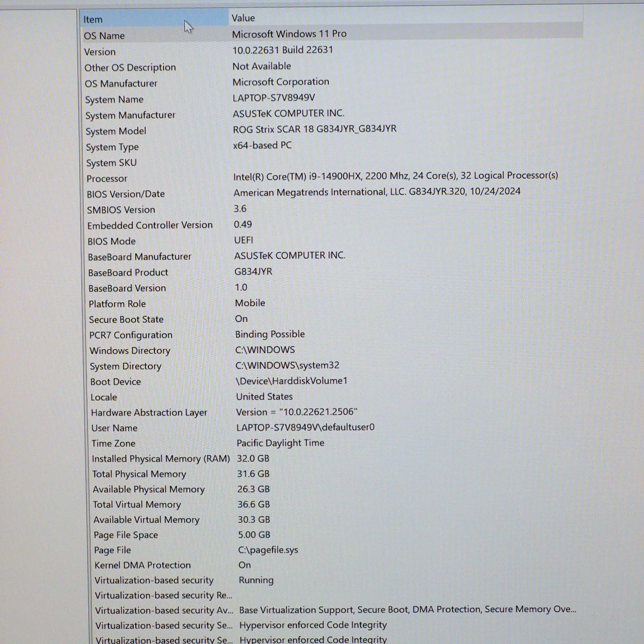Select the Kernel DMA Protection row label
644x644 pixels.
143,565
